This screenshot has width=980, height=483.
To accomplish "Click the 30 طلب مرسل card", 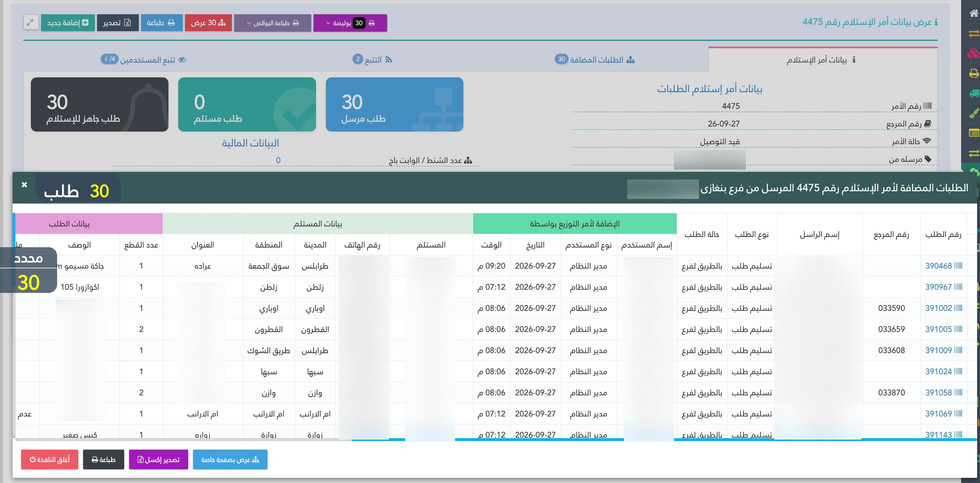I will 394,104.
